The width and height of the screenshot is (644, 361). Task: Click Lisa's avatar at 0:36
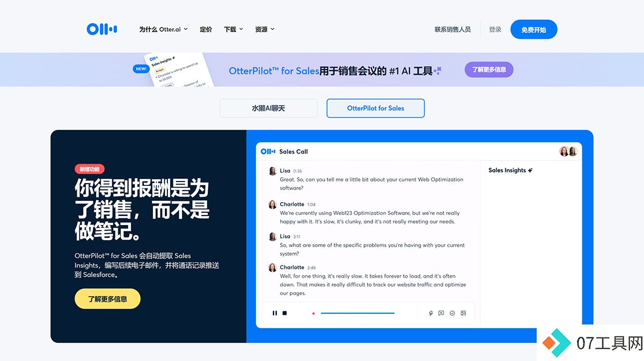point(272,171)
